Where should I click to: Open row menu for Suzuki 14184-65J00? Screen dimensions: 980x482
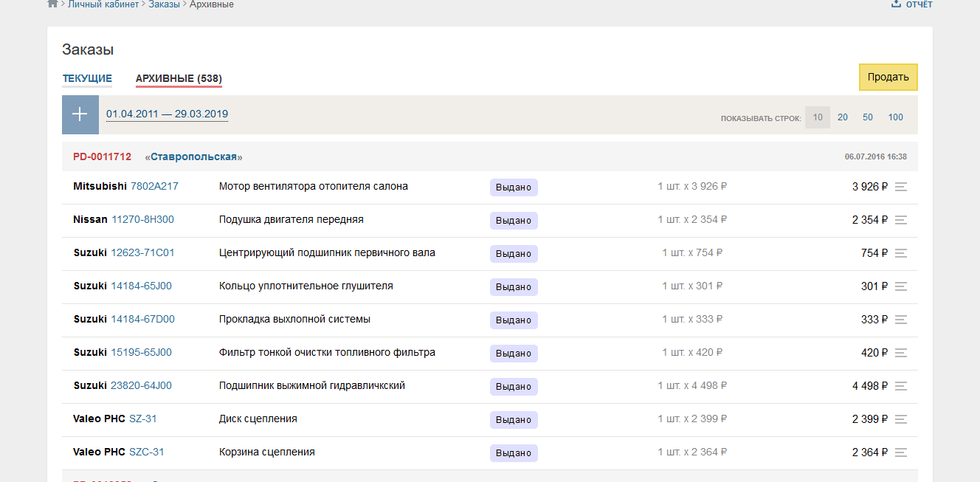tap(900, 286)
